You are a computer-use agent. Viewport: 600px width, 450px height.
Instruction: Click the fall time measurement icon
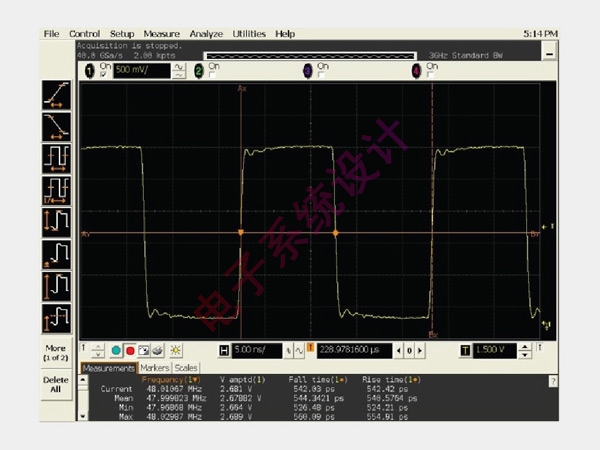click(56, 125)
